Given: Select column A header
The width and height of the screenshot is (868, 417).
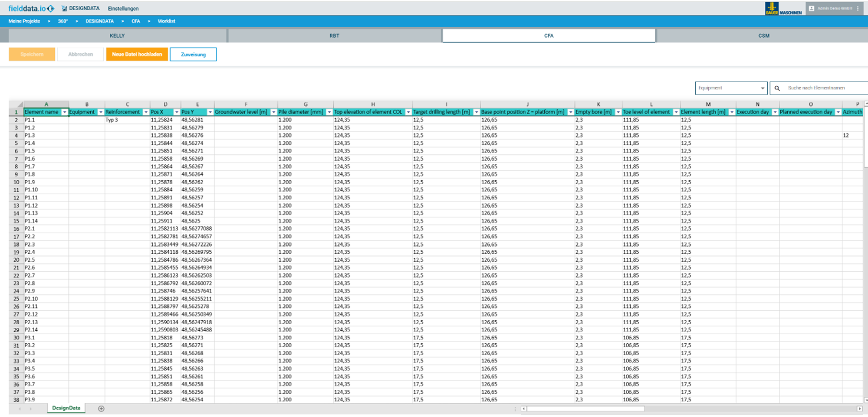Looking at the screenshot, I should click(46, 104).
